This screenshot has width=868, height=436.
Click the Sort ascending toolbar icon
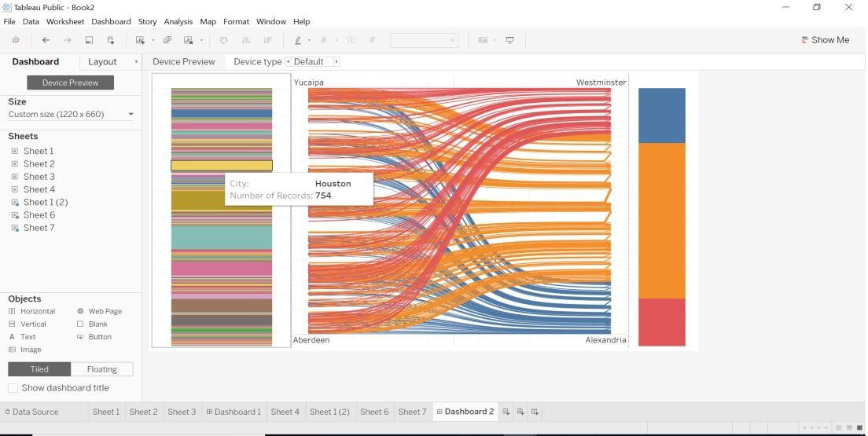click(246, 40)
